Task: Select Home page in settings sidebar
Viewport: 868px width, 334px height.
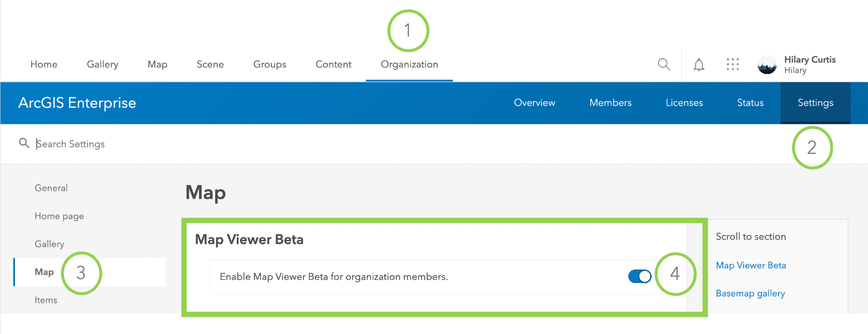Action: click(x=59, y=216)
